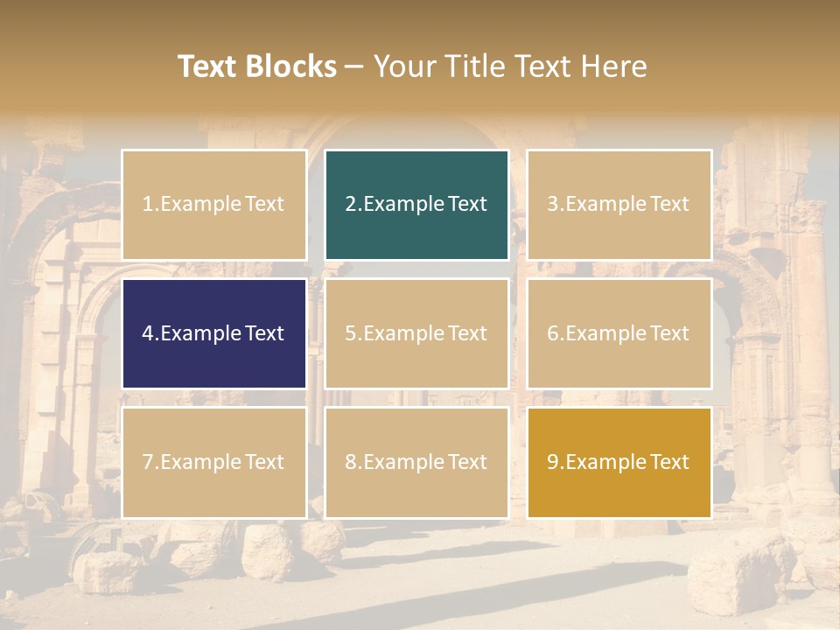Select the 1.Example Text block
This screenshot has width=840, height=630.
pos(213,204)
